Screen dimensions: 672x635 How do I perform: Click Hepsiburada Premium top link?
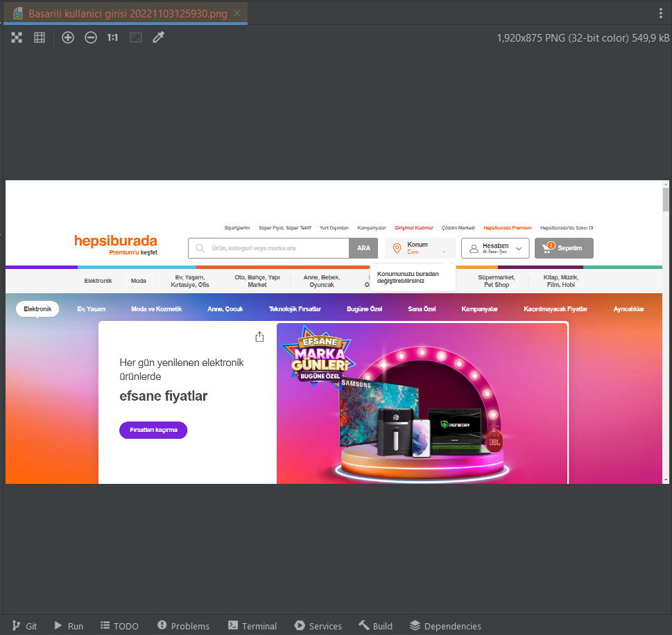coord(508,228)
